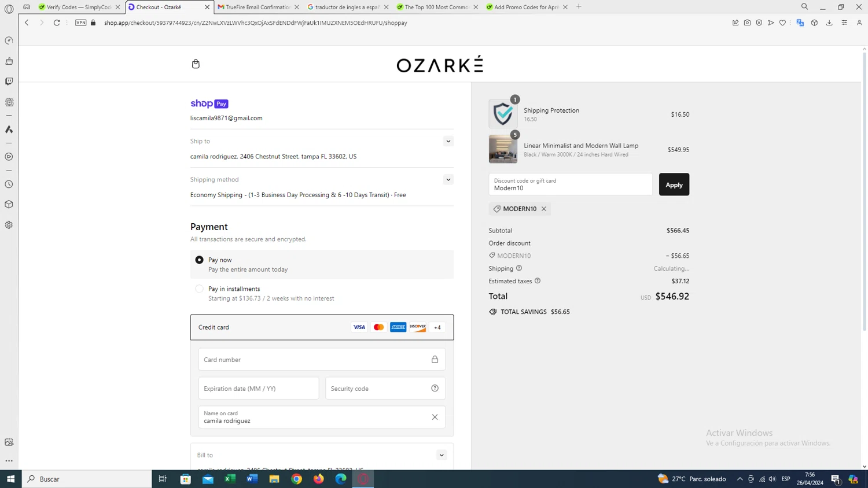
Task: Click the discount code or gift card field
Action: [570, 184]
